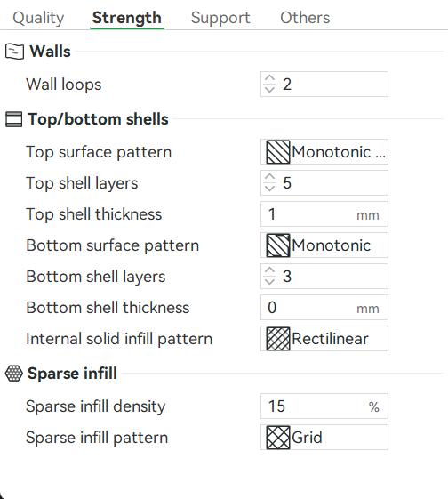
Task: Switch to the Quality tab
Action: [x=38, y=18]
